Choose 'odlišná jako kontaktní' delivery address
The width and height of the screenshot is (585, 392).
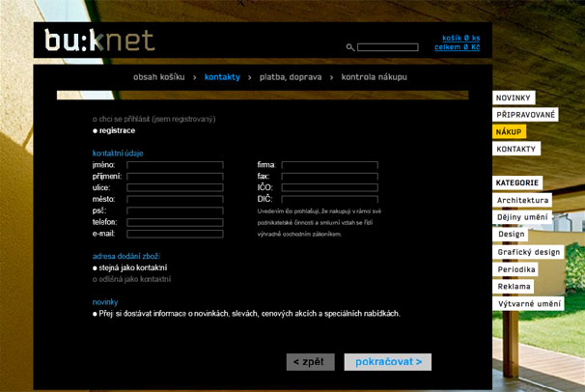[131, 279]
